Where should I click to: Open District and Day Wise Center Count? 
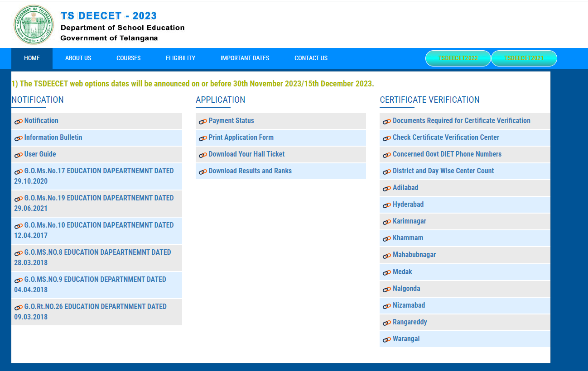(443, 171)
